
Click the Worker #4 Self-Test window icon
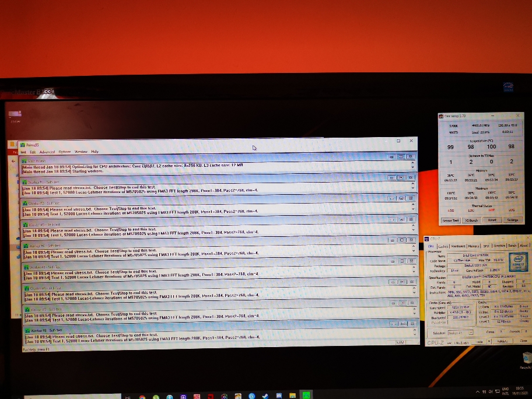tap(26, 246)
